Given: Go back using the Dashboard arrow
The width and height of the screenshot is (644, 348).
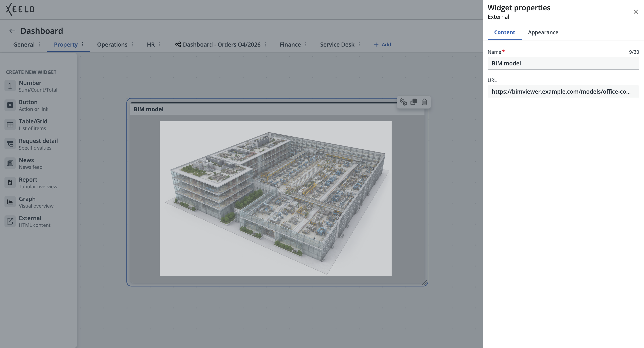Looking at the screenshot, I should pos(12,31).
